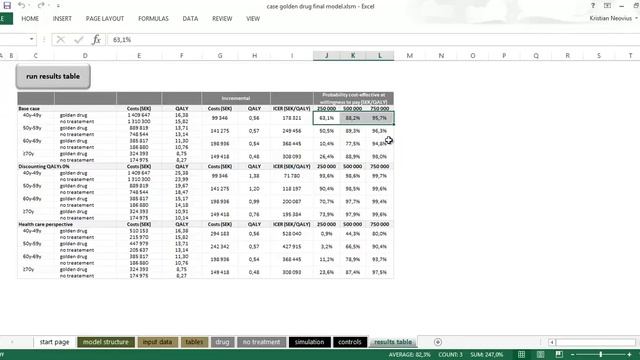
Task: Open the VIEW ribbon tab
Action: pyautogui.click(x=253, y=19)
